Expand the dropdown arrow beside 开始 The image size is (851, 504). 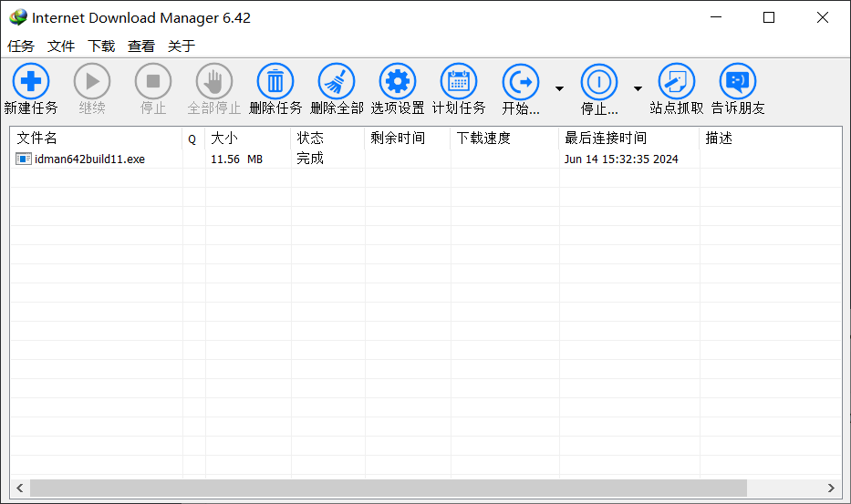(559, 88)
